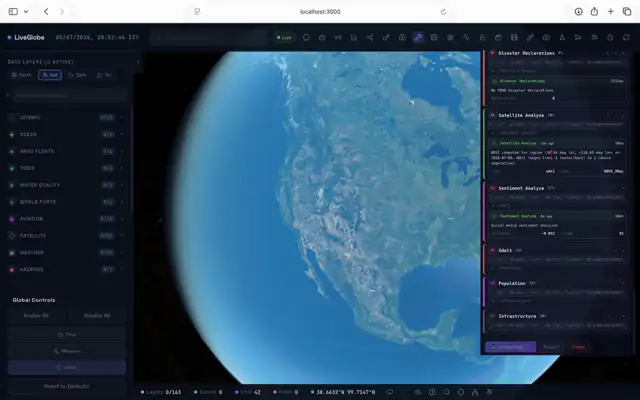This screenshot has height=400, width=640.
Task: Click the Tides category dot icon
Action: tap(12, 168)
